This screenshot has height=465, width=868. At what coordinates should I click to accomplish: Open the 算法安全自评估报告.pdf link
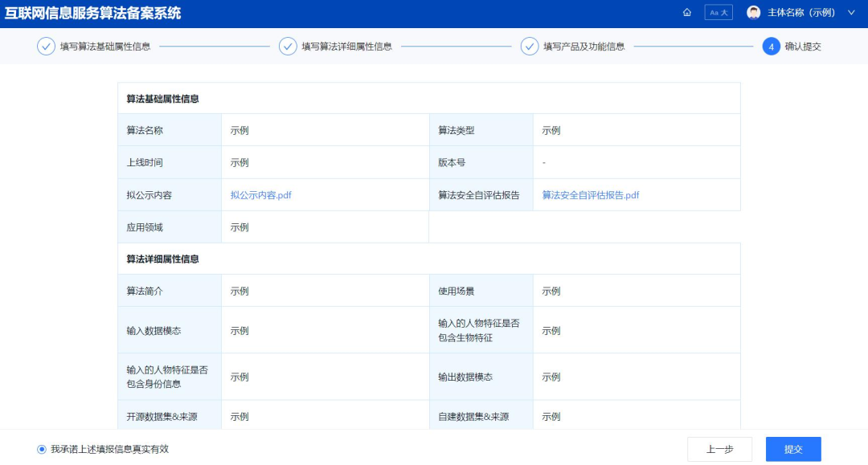coord(591,195)
